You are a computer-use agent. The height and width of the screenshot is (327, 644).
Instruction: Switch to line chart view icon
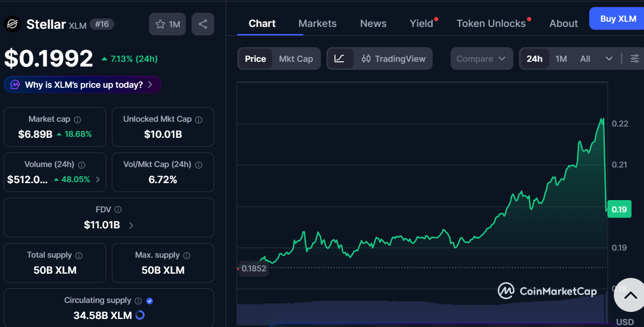pos(340,59)
